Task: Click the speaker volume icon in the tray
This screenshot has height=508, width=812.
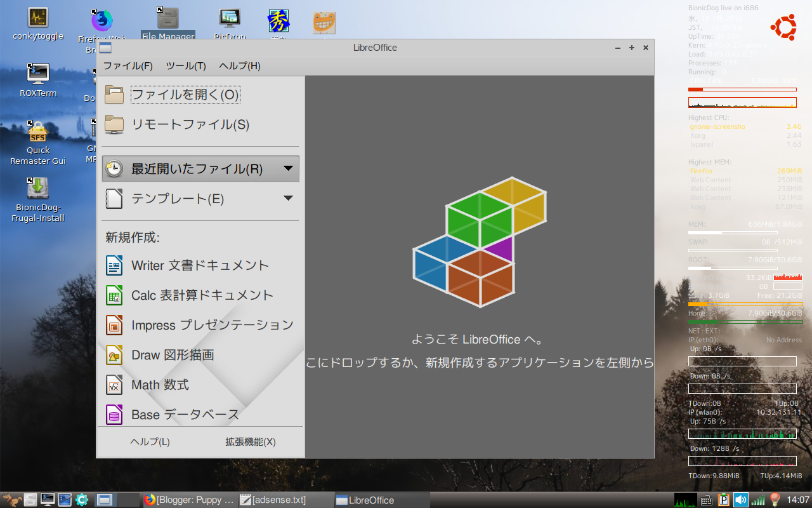Action: [741, 500]
